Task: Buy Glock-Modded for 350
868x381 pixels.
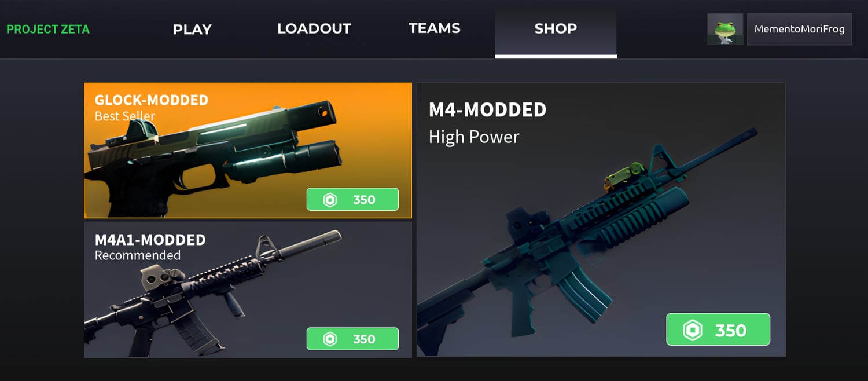Action: [x=352, y=200]
